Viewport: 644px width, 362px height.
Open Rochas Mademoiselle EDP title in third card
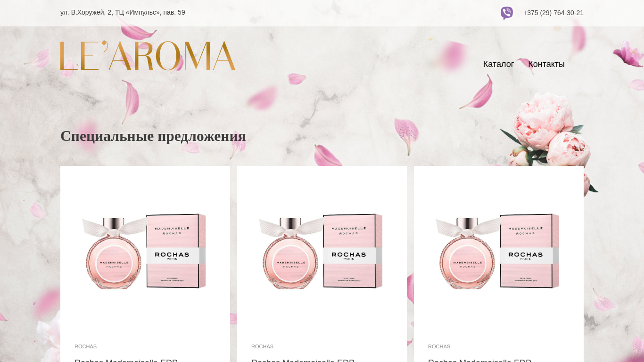480,360
